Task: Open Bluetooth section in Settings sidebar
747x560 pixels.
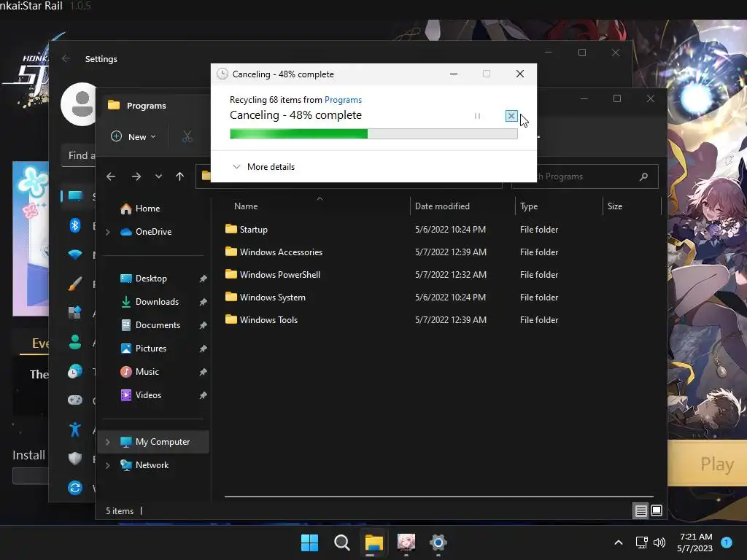Action: click(75, 225)
